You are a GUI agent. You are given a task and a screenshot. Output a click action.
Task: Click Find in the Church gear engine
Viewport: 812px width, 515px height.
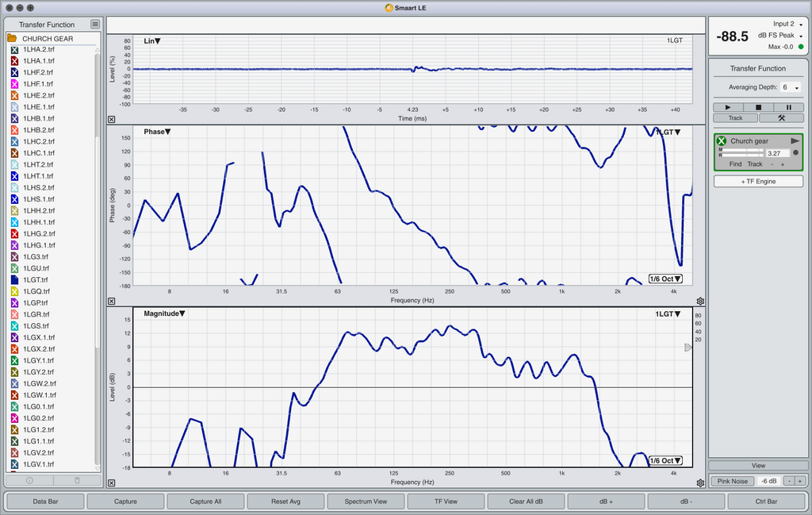(x=735, y=164)
